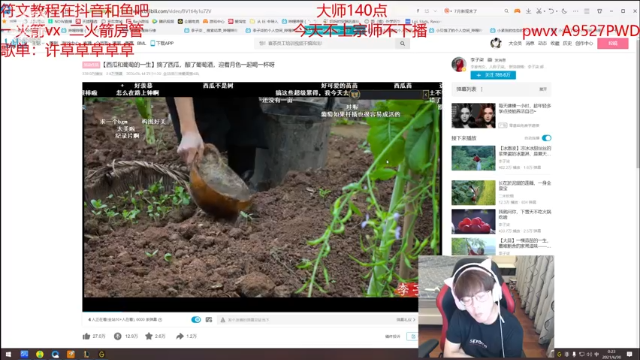
Task: Open the green field recommended video thumbnail
Action: point(473,158)
